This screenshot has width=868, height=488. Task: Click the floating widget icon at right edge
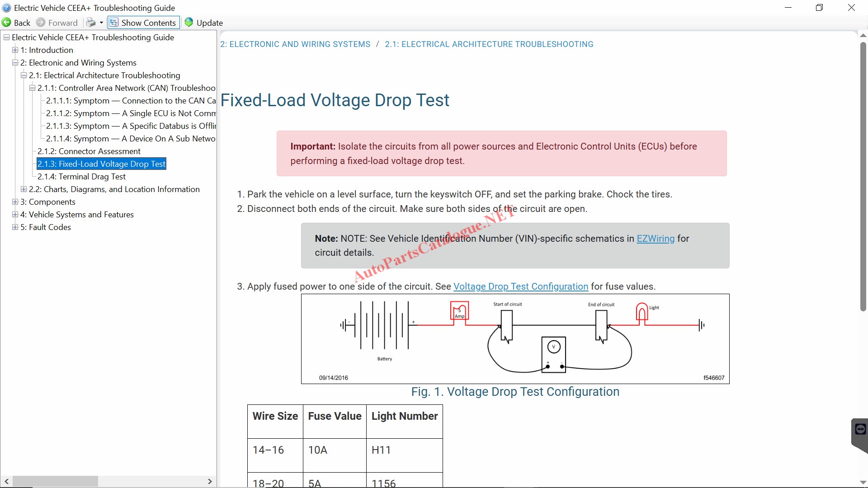click(x=860, y=430)
